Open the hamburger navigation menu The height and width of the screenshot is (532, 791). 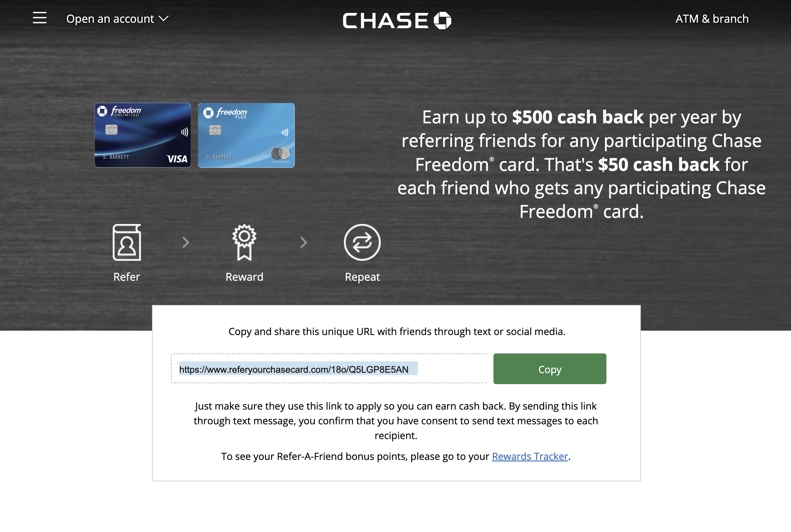point(39,18)
